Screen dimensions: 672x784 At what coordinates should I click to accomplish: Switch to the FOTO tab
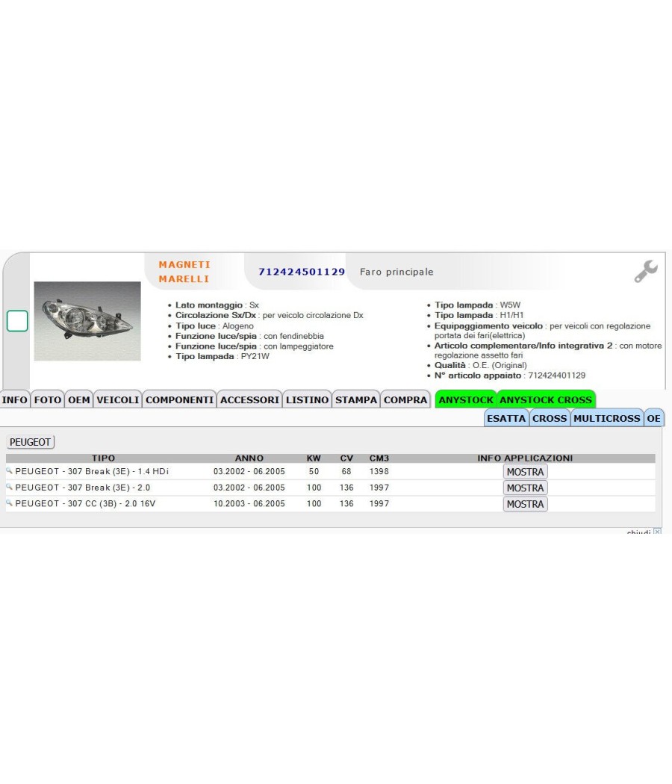pos(48,399)
